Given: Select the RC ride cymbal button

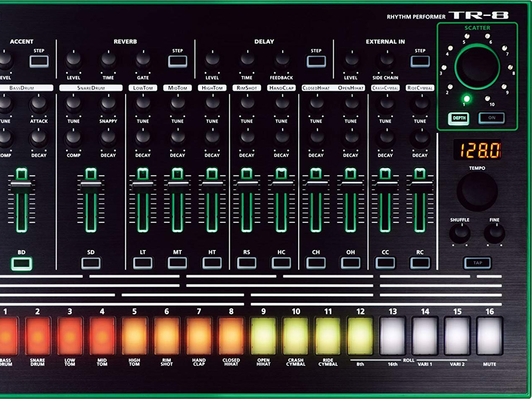Looking at the screenshot, I should tap(420, 263).
